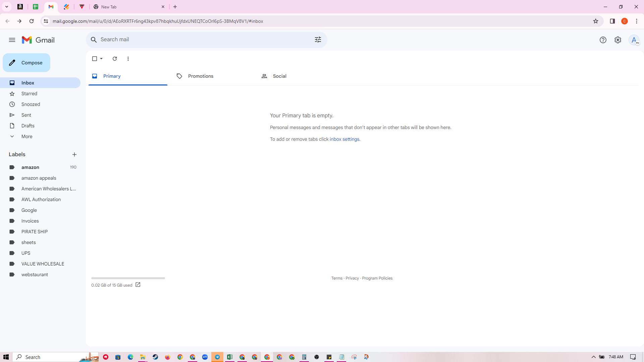
Task: Switch to the Amazon pinned tab
Action: point(20,7)
